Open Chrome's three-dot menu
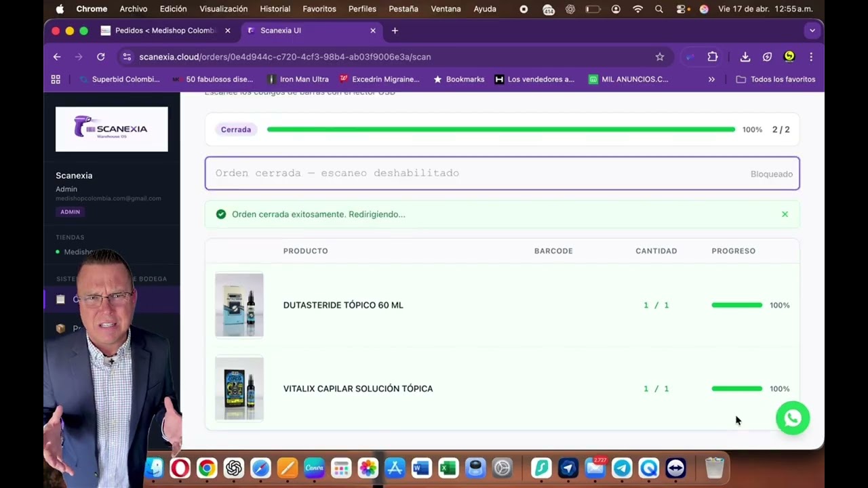This screenshot has height=488, width=868. click(x=811, y=57)
